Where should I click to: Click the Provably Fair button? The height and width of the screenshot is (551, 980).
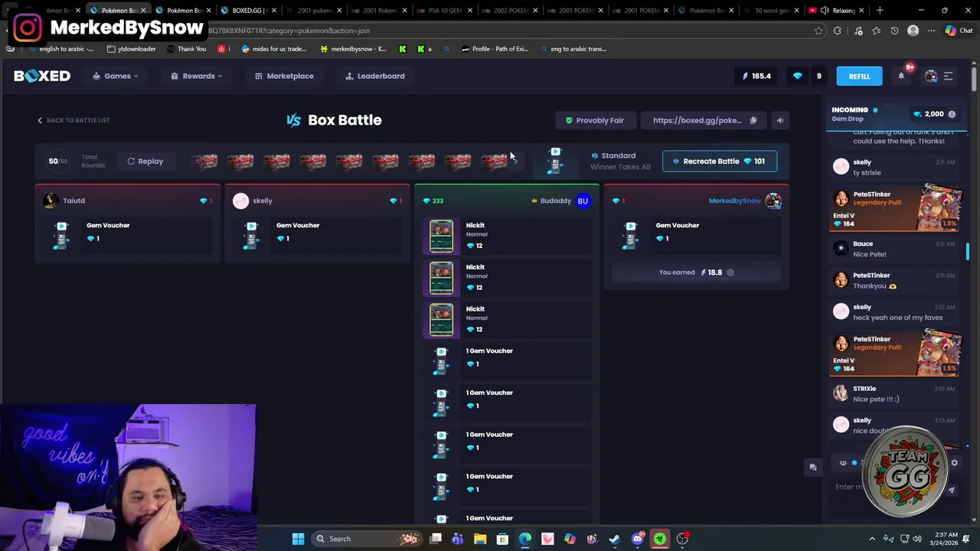coord(595,120)
